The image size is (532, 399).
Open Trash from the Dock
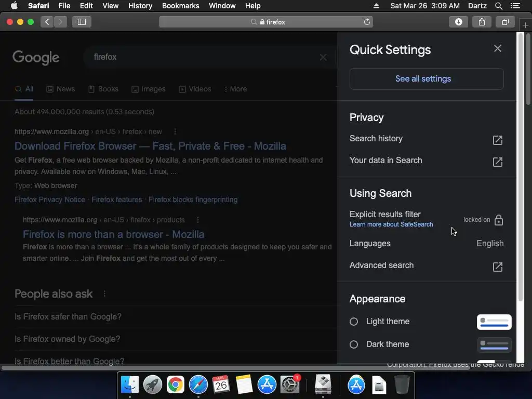click(x=402, y=385)
